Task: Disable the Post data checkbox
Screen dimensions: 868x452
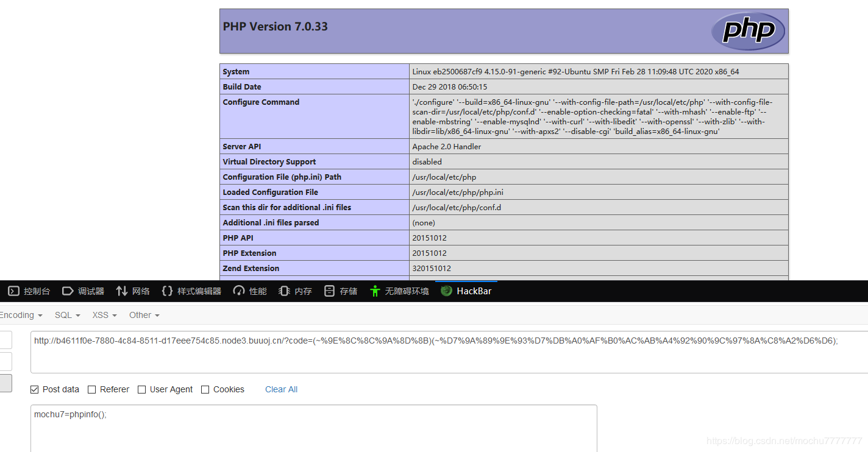Action: coord(35,389)
